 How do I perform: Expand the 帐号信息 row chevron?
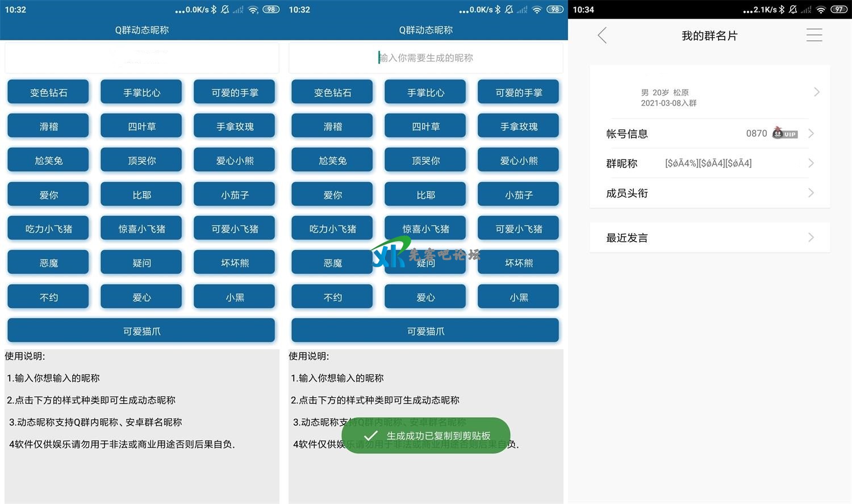tap(811, 133)
